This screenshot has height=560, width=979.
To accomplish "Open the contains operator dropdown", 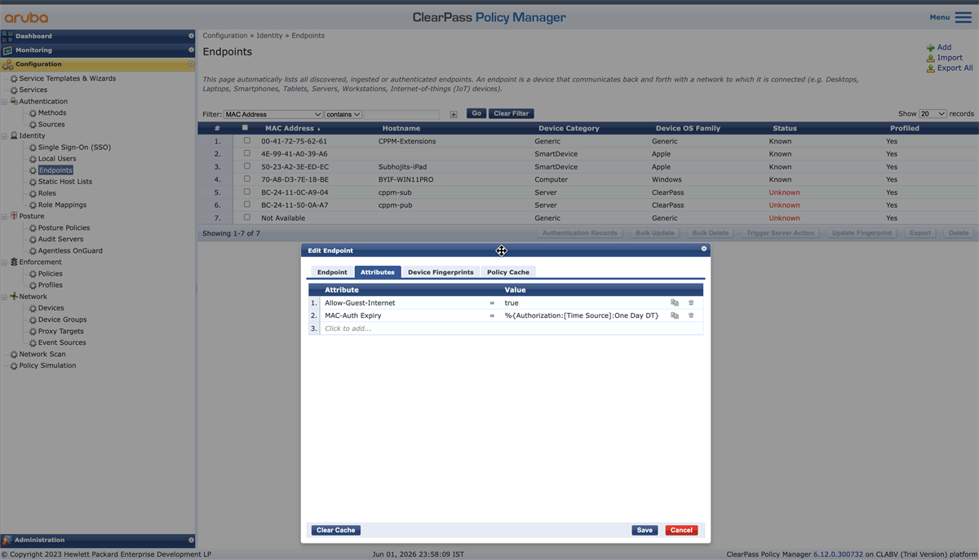I will tap(343, 114).
